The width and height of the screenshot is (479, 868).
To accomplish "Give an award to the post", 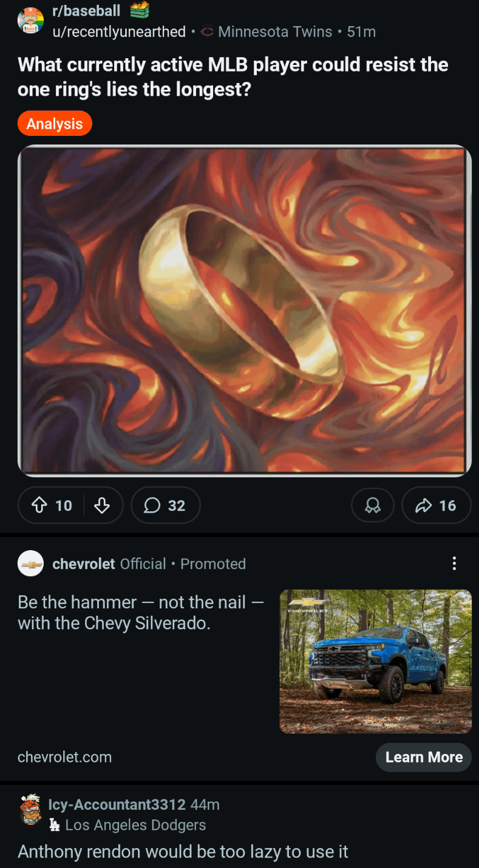I will pyautogui.click(x=372, y=505).
